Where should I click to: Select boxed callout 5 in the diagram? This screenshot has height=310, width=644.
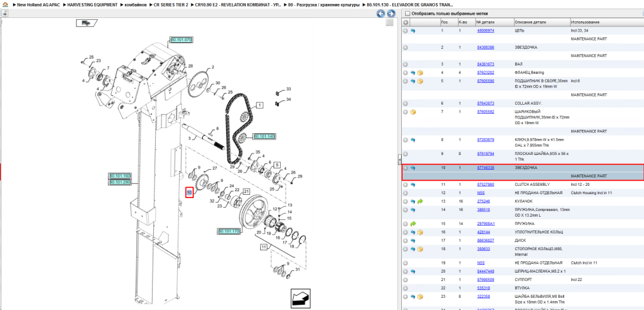[x=277, y=165]
